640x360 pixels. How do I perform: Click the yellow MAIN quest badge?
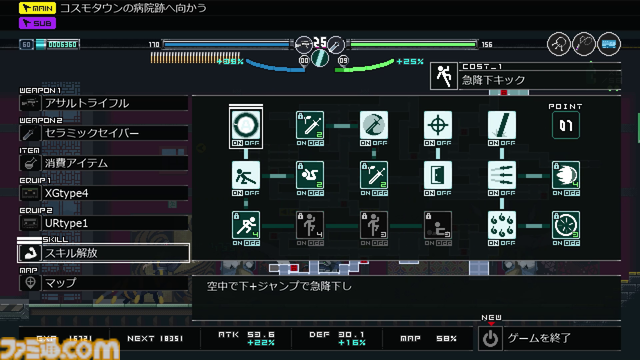(x=38, y=8)
